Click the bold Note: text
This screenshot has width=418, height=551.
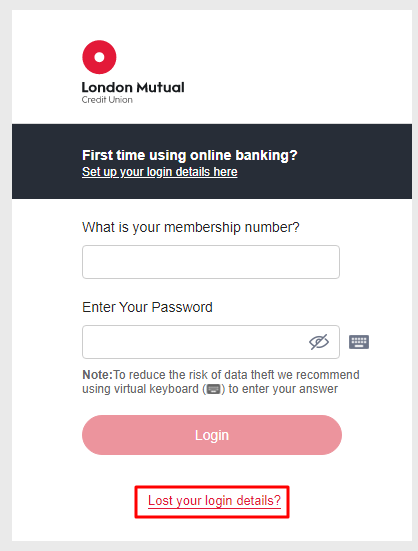97,375
